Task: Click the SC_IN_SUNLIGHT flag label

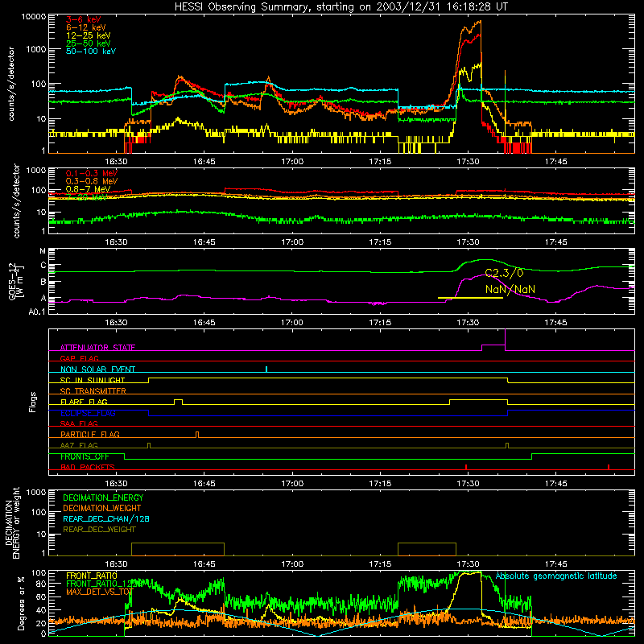Action: pos(93,380)
